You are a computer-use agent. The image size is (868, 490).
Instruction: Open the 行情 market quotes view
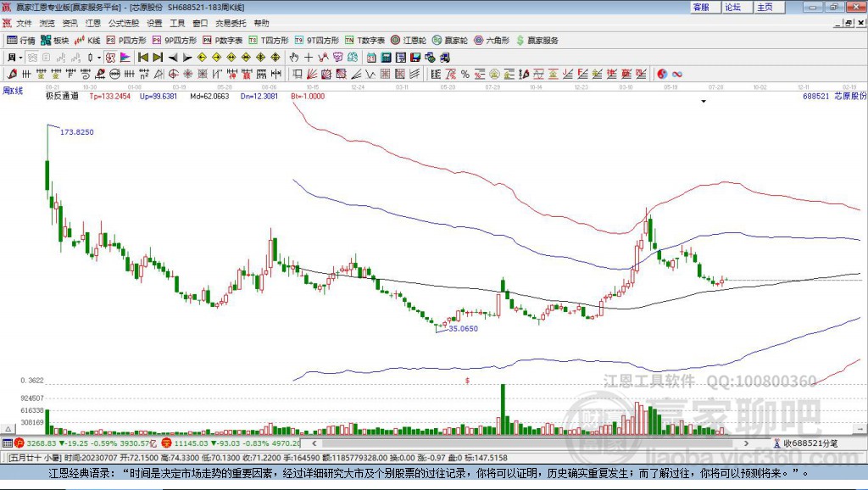[x=20, y=41]
